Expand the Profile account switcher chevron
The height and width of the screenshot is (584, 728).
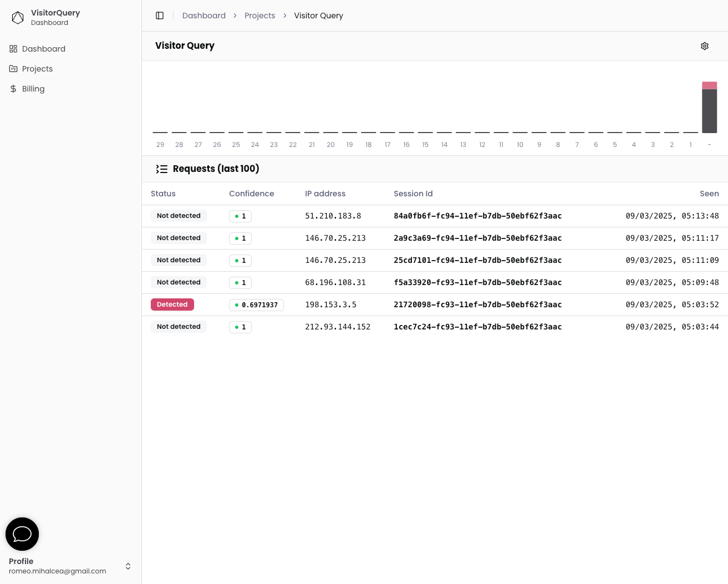128,566
